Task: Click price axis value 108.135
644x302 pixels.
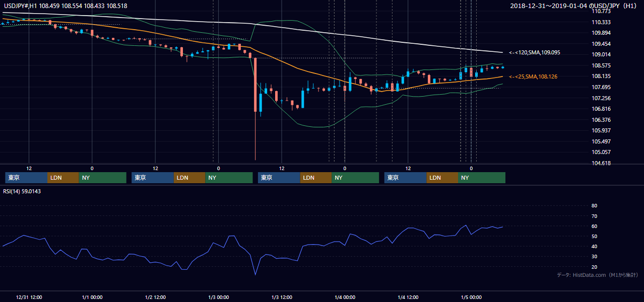Action: tap(601, 77)
